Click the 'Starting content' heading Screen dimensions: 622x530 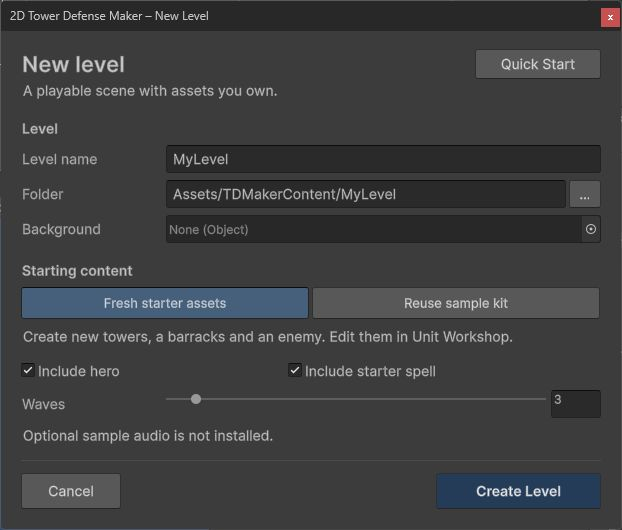coord(77,271)
